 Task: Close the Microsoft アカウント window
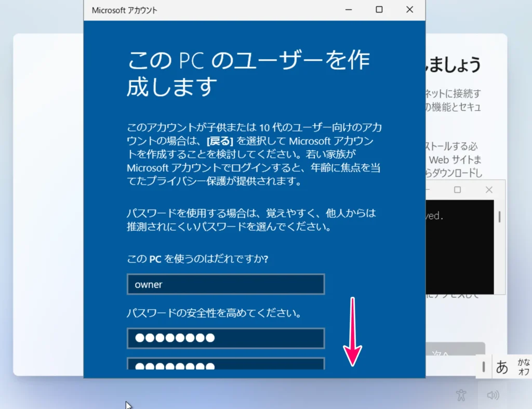(409, 10)
